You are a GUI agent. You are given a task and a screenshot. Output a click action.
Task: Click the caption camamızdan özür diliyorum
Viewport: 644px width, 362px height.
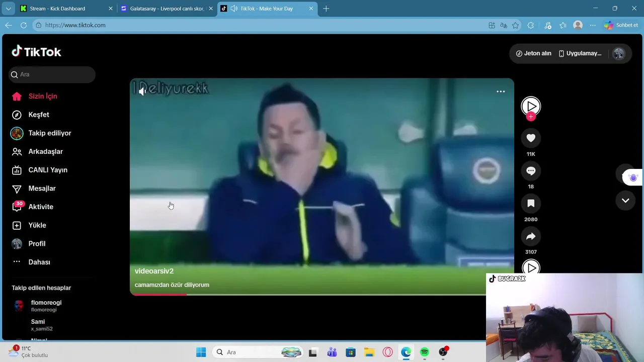172,285
